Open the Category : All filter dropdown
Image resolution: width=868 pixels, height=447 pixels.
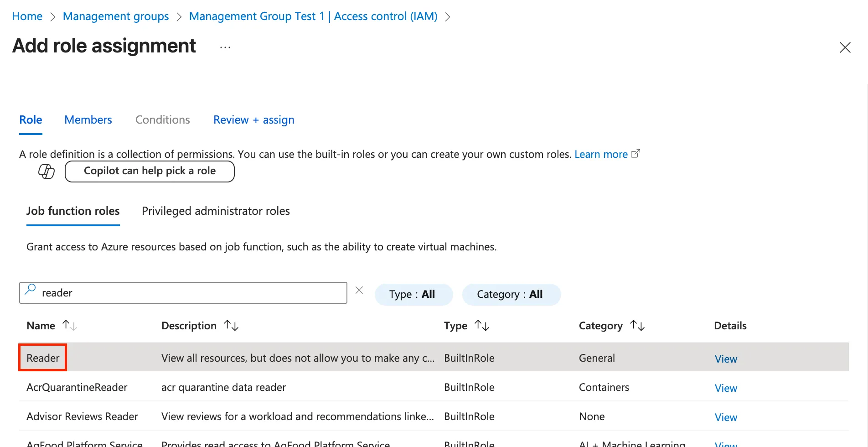[x=511, y=295]
